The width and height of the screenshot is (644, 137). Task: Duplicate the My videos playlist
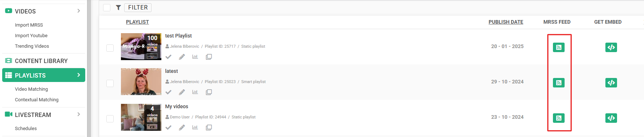[x=209, y=128]
